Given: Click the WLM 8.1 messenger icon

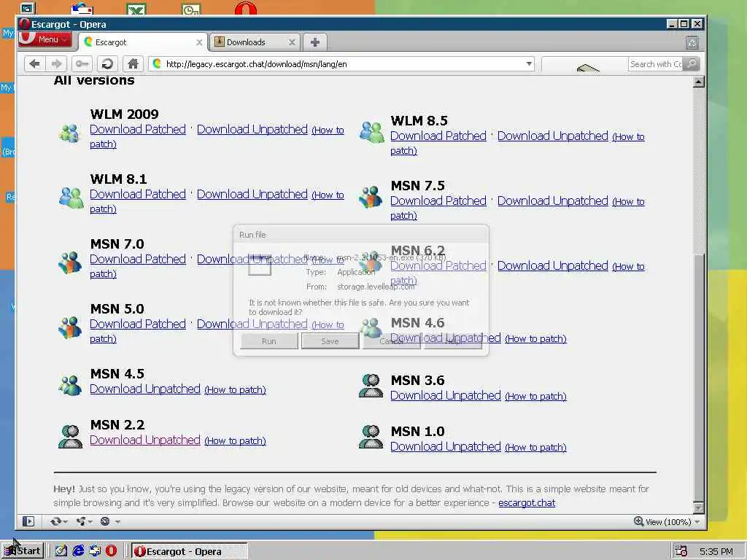Looking at the screenshot, I should [x=71, y=198].
